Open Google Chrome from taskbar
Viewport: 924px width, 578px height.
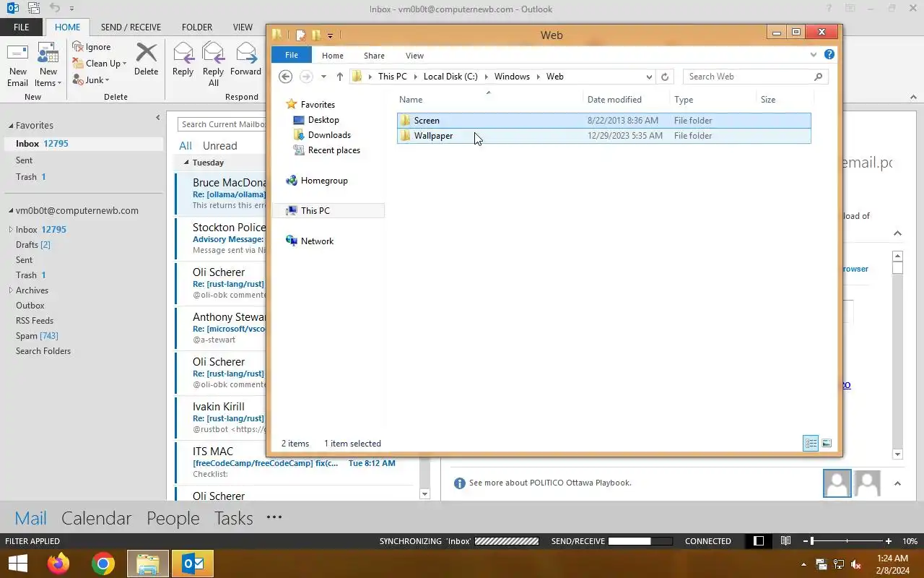coord(103,564)
